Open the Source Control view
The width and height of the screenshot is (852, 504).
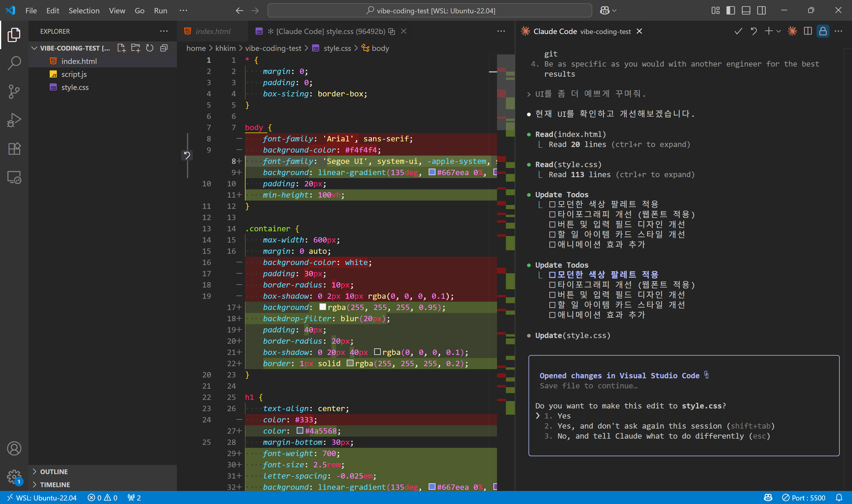click(14, 91)
